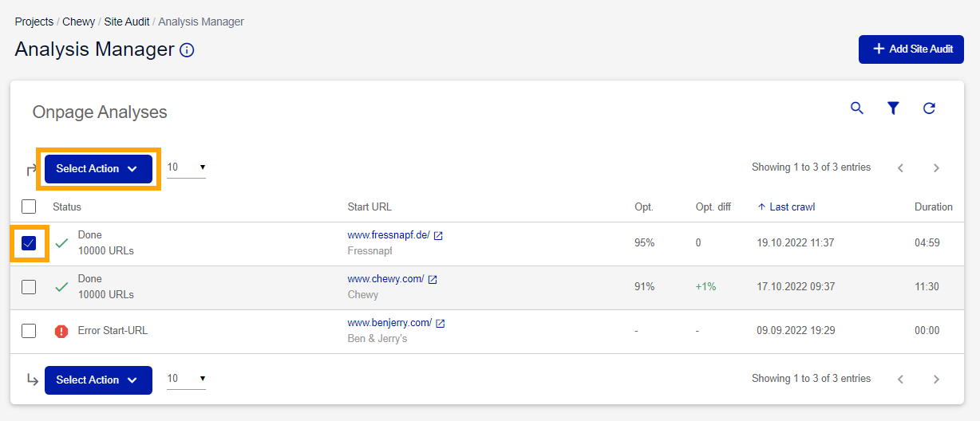Screen dimensions: 980x421
Task: Open Chewy in the breadcrumb
Action: click(79, 22)
